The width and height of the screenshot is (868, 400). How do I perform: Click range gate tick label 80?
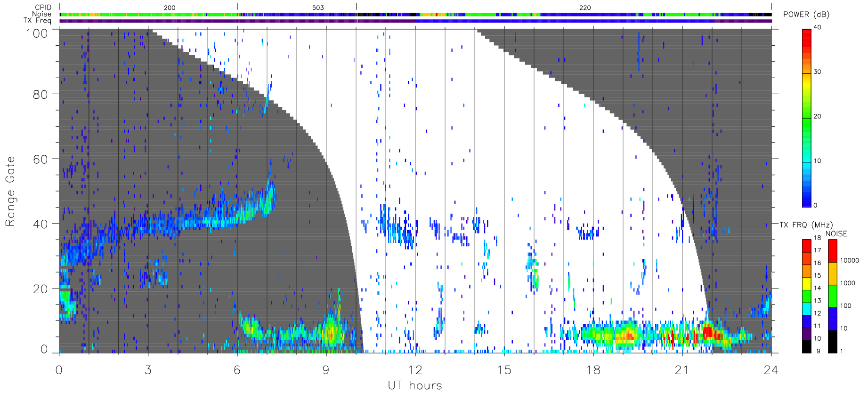pos(40,95)
